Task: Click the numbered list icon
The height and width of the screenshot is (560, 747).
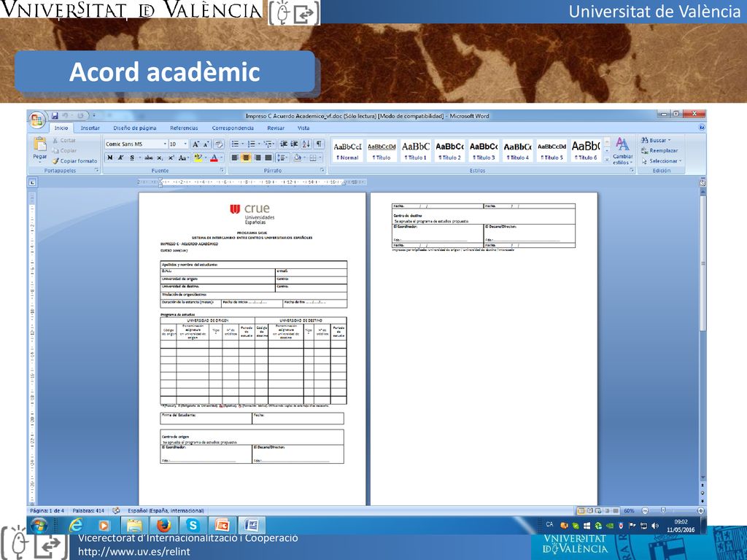Action: tap(251, 144)
